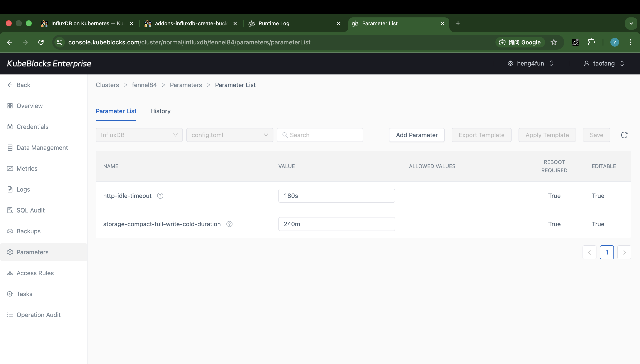Open Access Rules from the sidebar
Screen dimensions: 640x364
(x=35, y=273)
